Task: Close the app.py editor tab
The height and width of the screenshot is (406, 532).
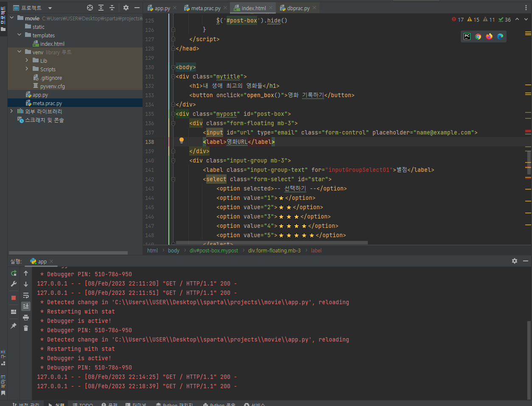Action: tap(175, 8)
